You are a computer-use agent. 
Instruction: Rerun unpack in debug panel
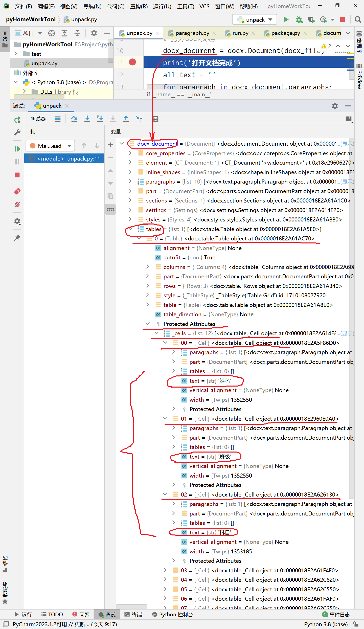coord(17,120)
